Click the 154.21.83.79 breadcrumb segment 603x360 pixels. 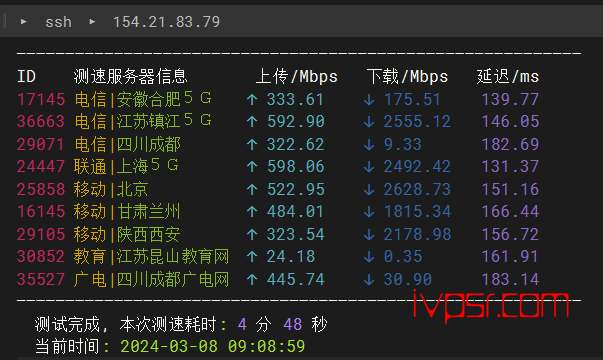(x=166, y=22)
